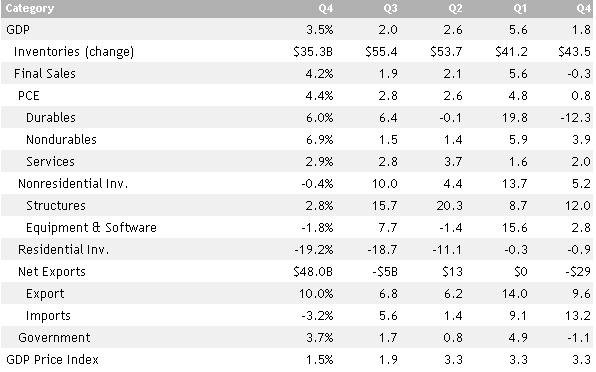The height and width of the screenshot is (372, 596).
Task: Click the Category column header
Action: pyautogui.click(x=30, y=8)
